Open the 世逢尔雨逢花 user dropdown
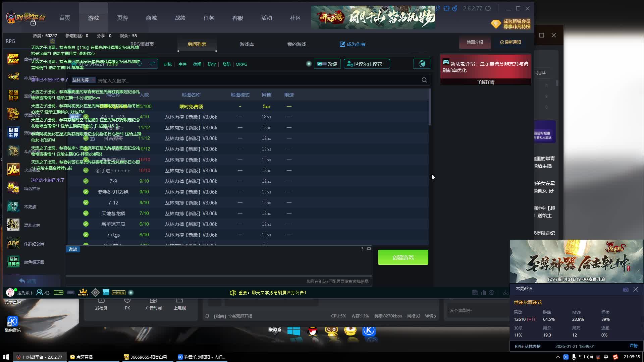644x362 pixels. [x=367, y=64]
